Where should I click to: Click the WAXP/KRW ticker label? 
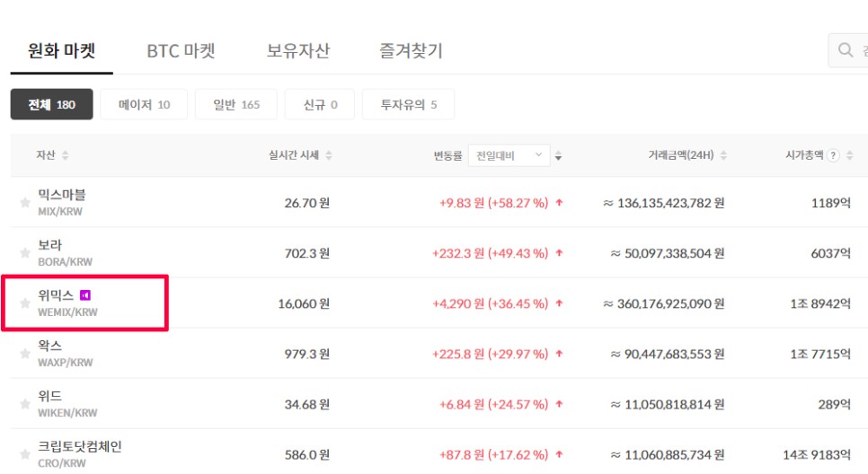pyautogui.click(x=66, y=363)
